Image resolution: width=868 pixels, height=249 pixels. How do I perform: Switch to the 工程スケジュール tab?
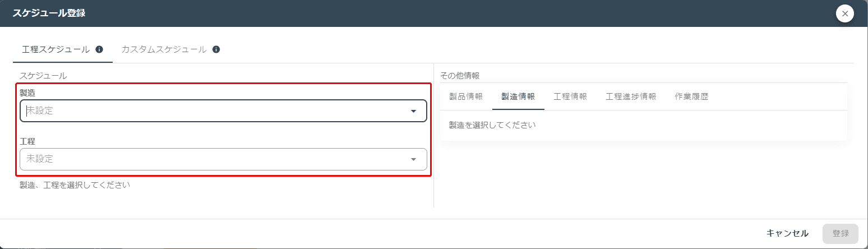click(62, 49)
